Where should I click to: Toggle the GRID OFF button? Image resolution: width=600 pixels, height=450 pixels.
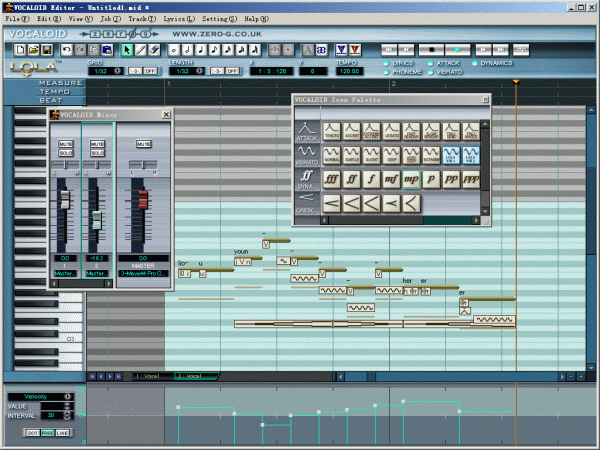[x=151, y=71]
